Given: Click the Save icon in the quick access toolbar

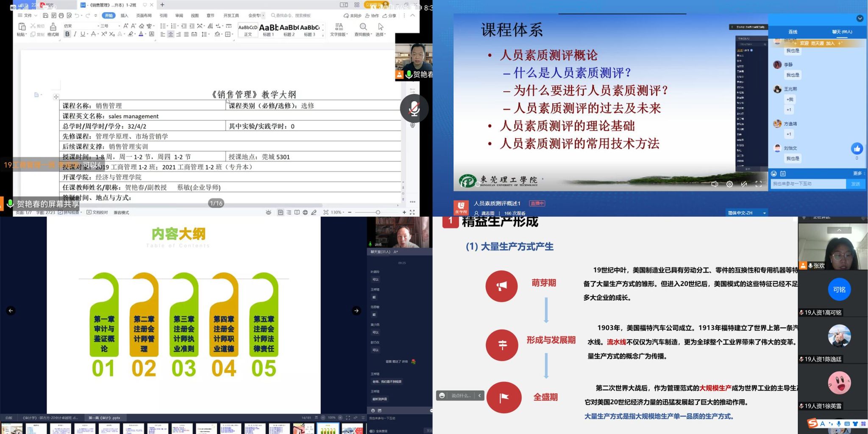Looking at the screenshot, I should coord(46,16).
